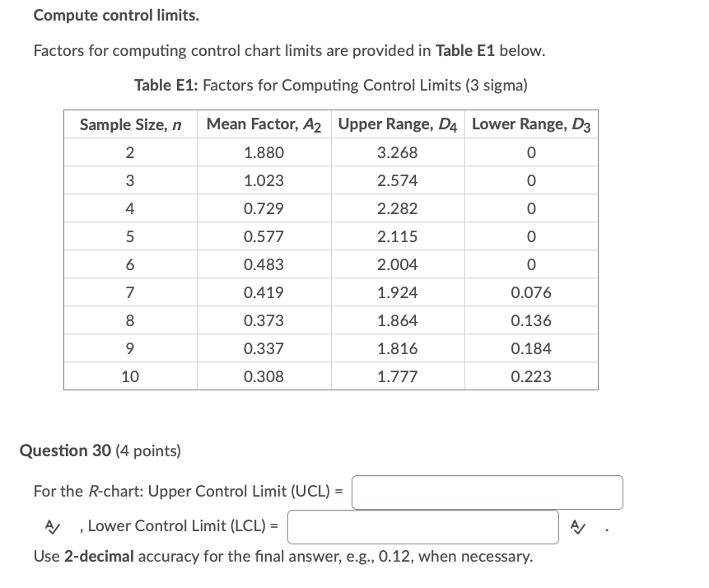Click the 'Compute control limits.' heading

click(116, 16)
